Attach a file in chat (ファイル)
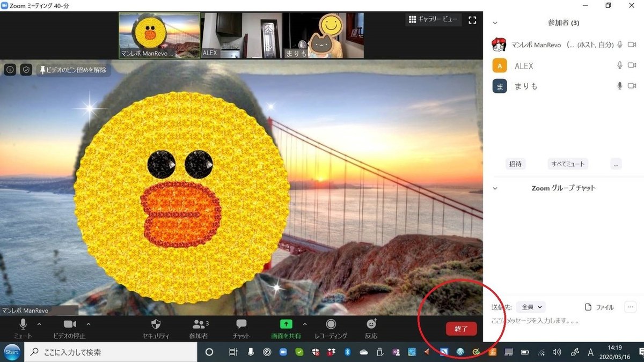Viewport: 644px width, 362px height. 599,307
